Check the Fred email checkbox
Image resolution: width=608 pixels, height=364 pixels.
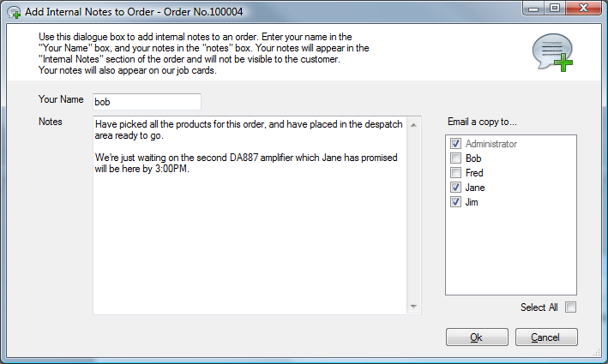pyautogui.click(x=455, y=173)
